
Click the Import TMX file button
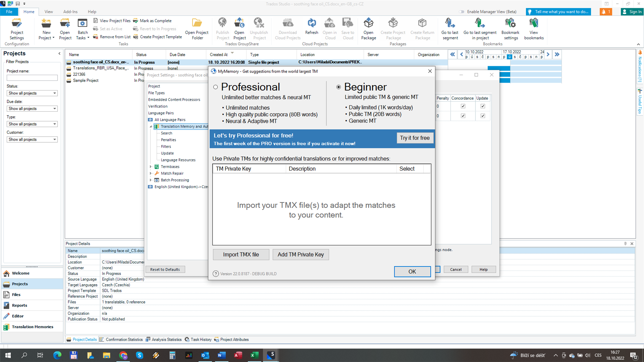coord(241,255)
